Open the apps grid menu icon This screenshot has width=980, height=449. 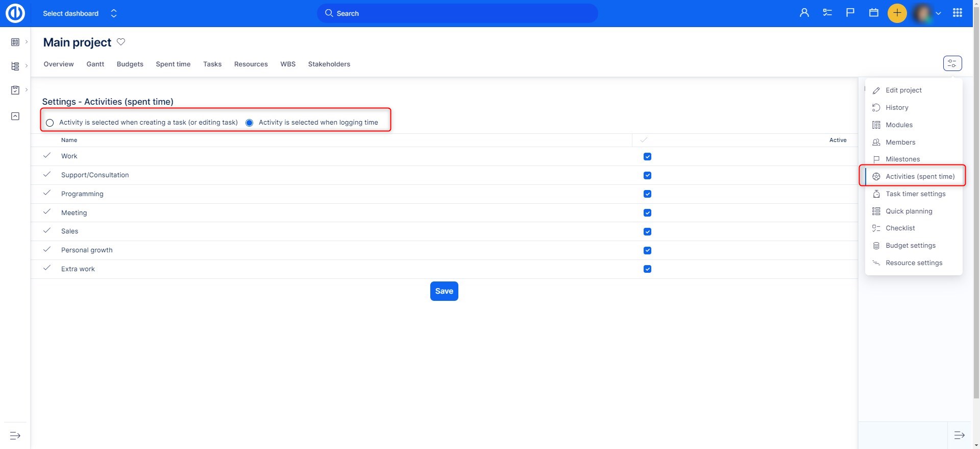(957, 13)
